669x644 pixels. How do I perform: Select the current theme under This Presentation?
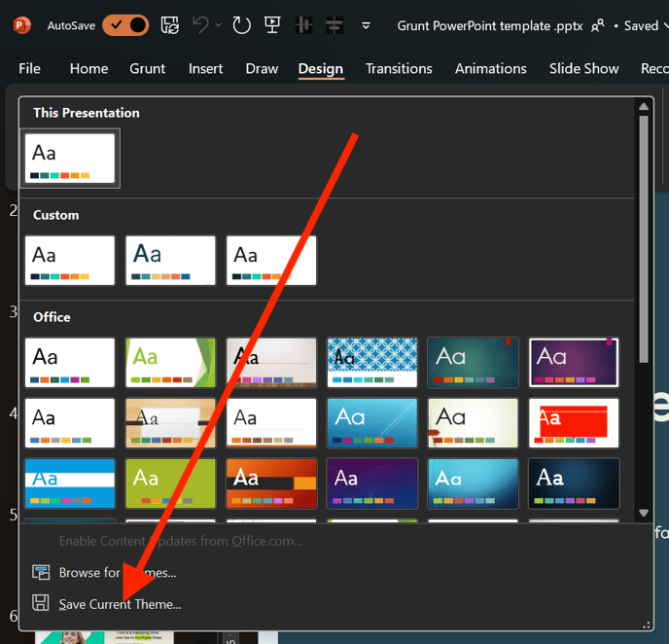click(x=70, y=158)
